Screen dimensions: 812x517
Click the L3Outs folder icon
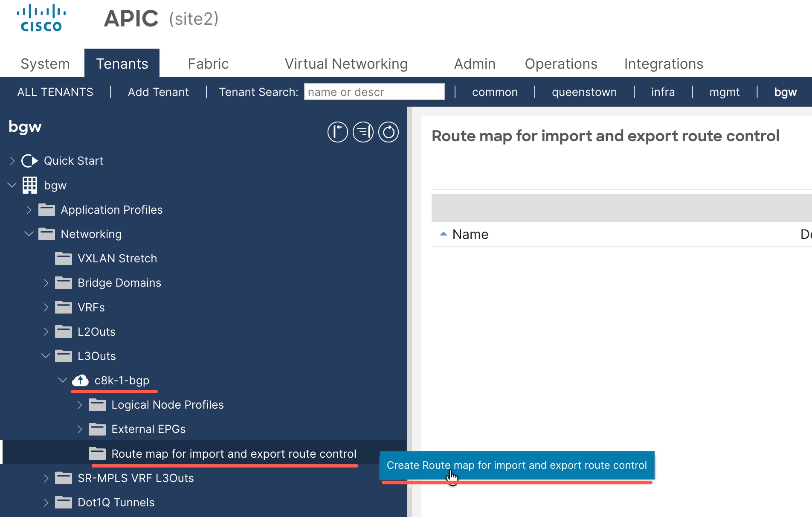click(x=64, y=356)
